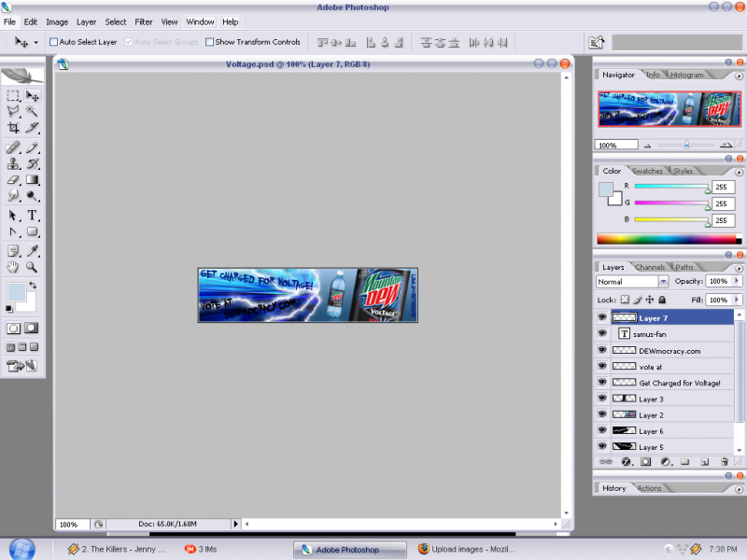Switch to the Swatches tab
747x560 pixels.
pyautogui.click(x=647, y=171)
